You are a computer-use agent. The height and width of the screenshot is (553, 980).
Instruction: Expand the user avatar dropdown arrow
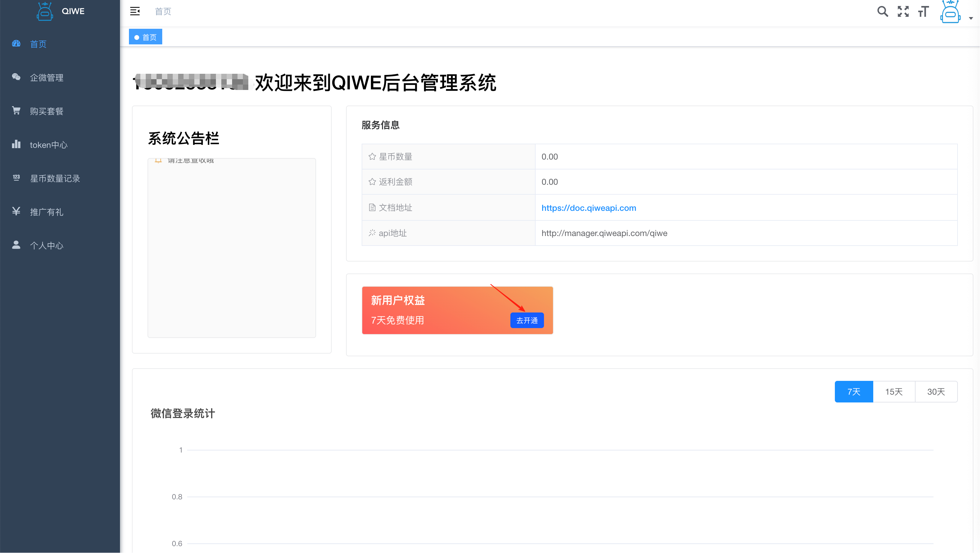point(970,18)
